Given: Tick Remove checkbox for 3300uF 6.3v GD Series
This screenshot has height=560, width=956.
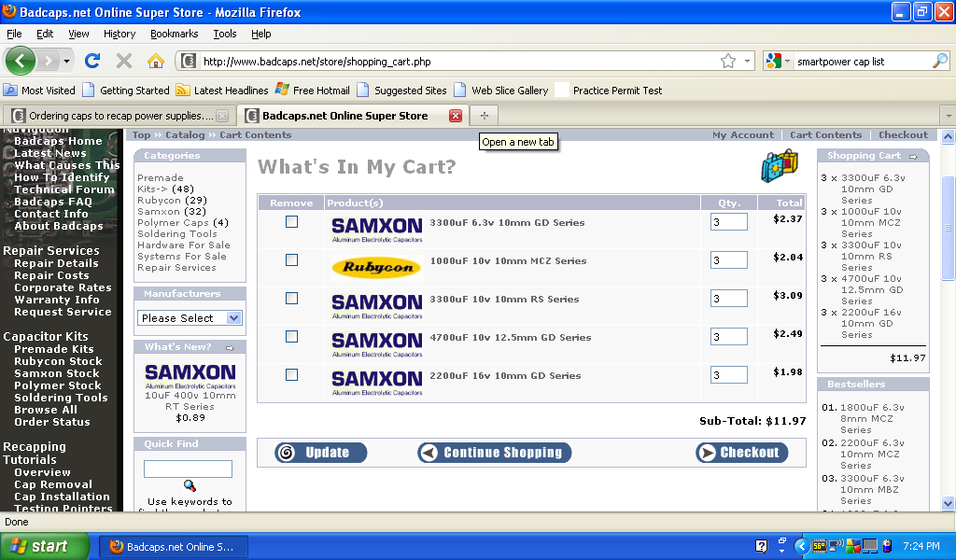Looking at the screenshot, I should click(291, 222).
